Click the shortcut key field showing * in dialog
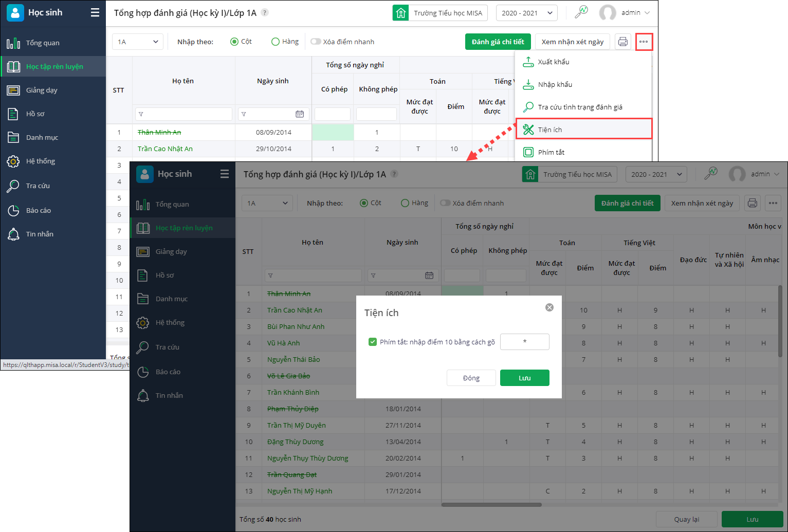This screenshot has width=788, height=532. [525, 342]
